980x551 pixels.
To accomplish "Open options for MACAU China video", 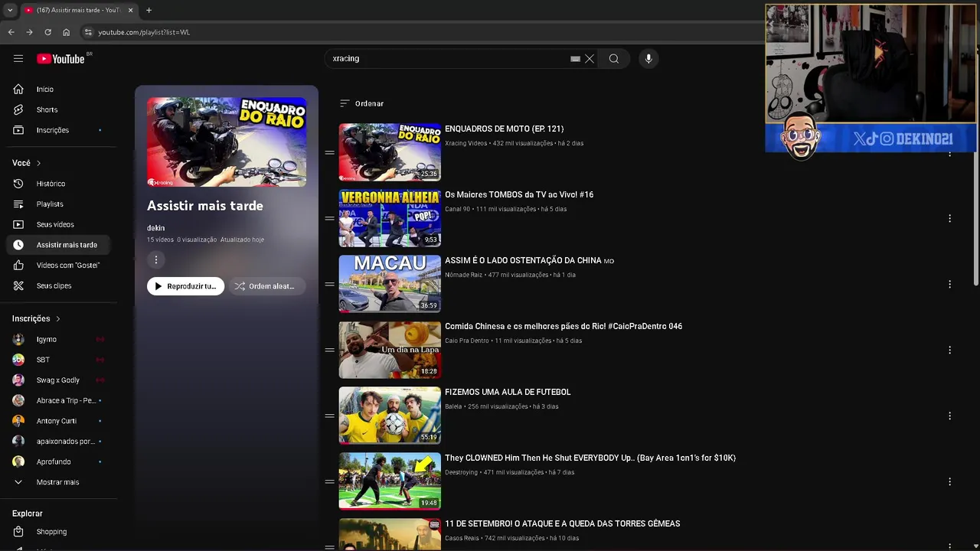I will (949, 284).
